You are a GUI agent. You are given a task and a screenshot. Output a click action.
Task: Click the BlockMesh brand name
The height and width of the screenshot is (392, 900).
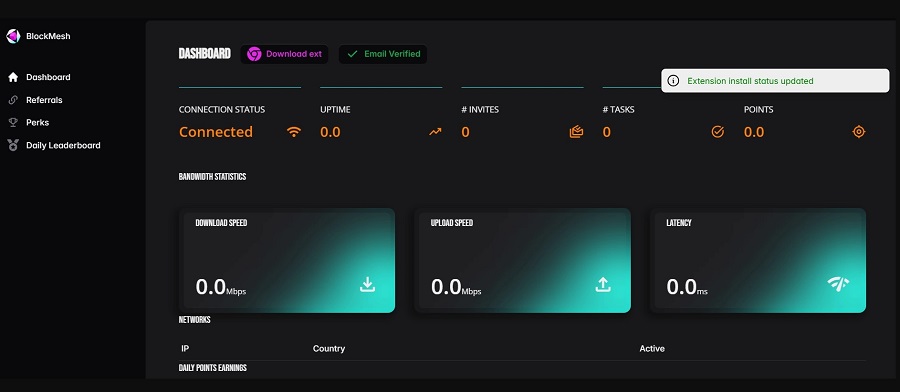pyautogui.click(x=48, y=36)
